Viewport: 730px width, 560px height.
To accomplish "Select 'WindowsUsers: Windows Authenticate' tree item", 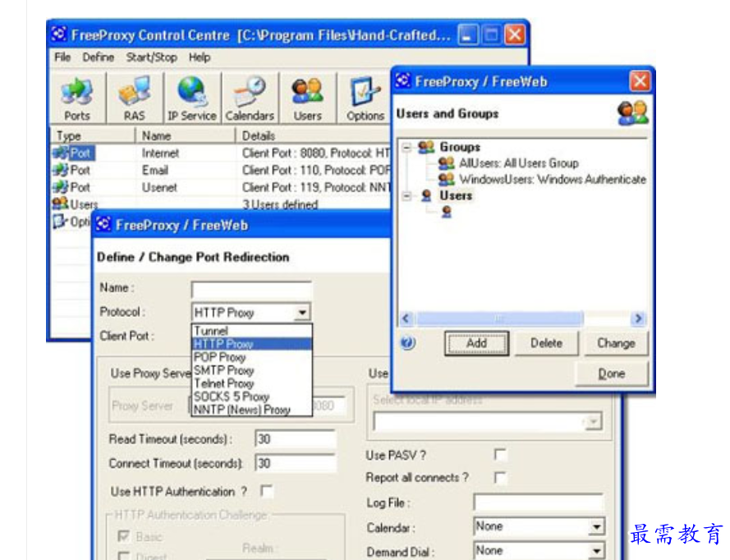I will pyautogui.click(x=553, y=179).
